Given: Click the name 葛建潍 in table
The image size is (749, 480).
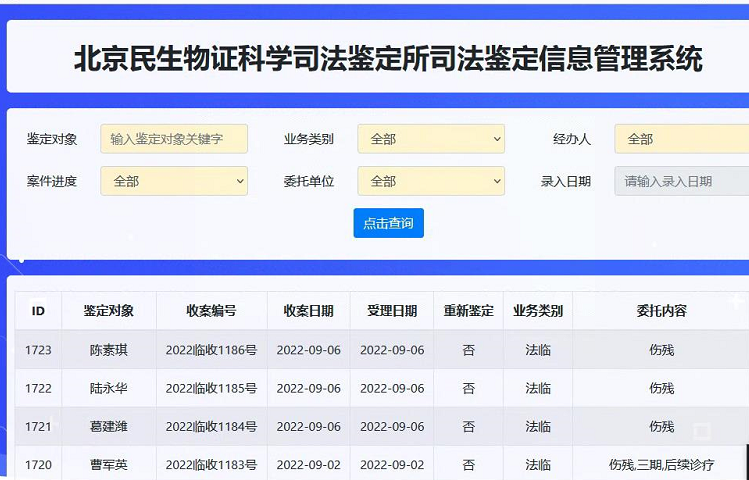Looking at the screenshot, I should (108, 426).
